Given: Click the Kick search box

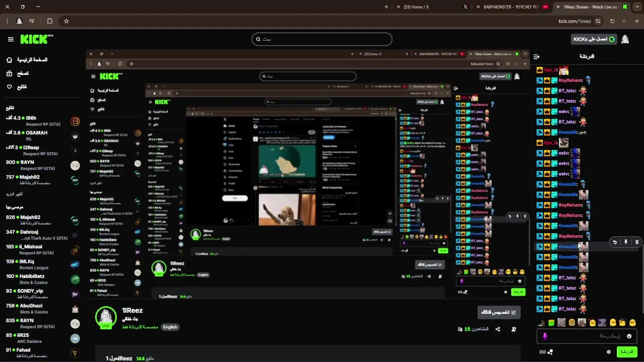Looking at the screenshot, I should 322,39.
